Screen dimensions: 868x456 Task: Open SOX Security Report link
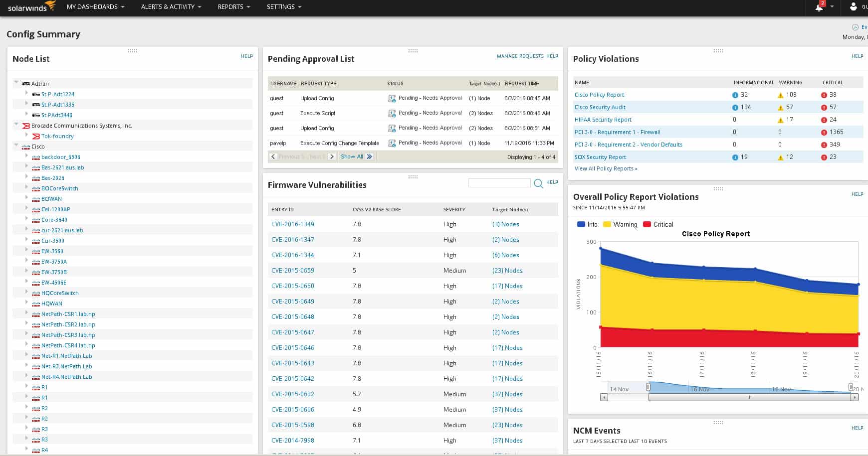[x=600, y=157]
